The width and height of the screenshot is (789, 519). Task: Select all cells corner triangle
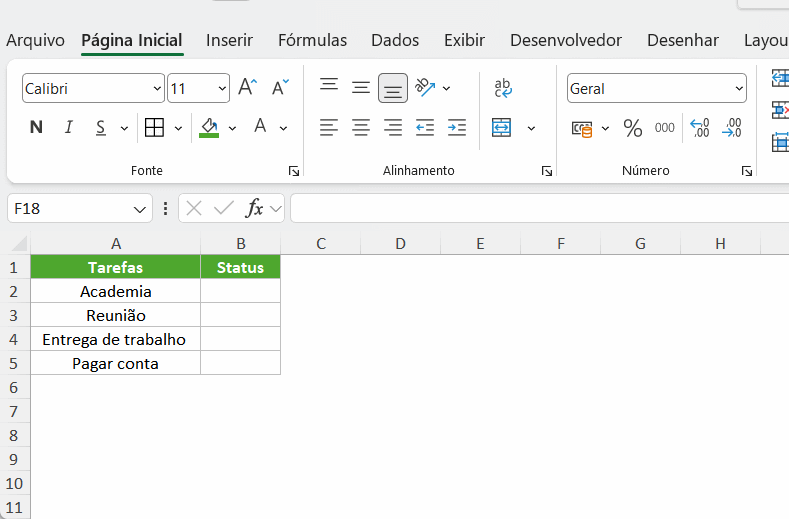pyautogui.click(x=18, y=244)
